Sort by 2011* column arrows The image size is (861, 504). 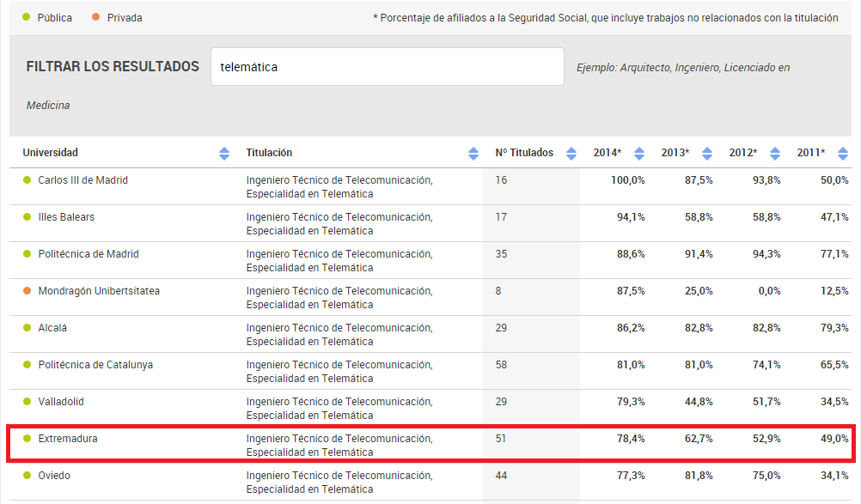(843, 154)
